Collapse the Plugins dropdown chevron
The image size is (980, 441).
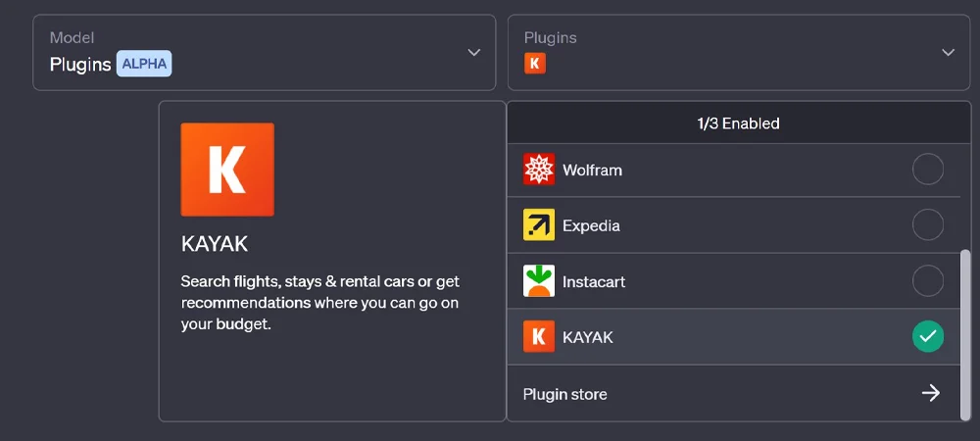[x=948, y=53]
